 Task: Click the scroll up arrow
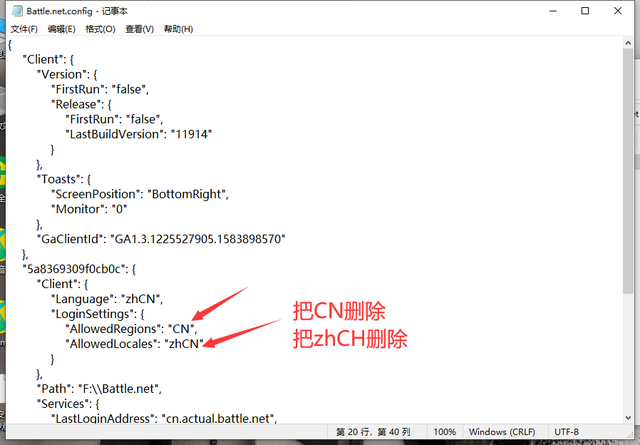[628, 42]
